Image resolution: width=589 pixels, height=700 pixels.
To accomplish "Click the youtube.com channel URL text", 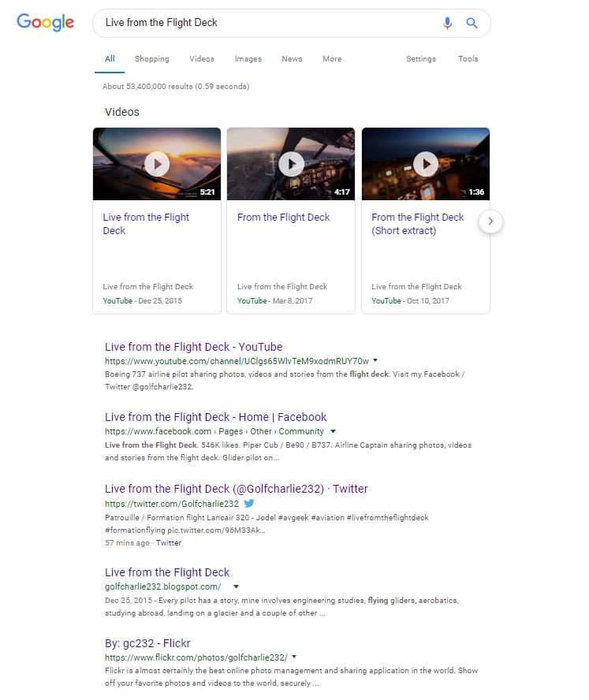I will (x=237, y=361).
